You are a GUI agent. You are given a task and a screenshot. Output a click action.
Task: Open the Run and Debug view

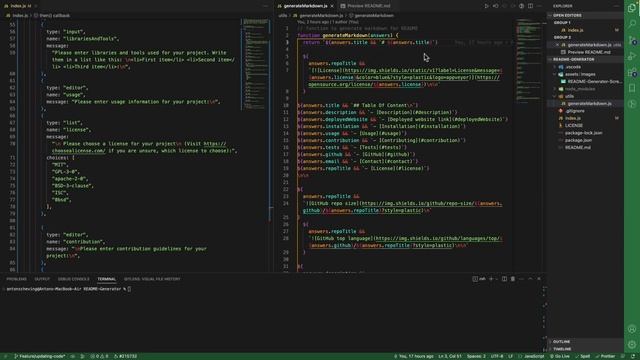tap(632, 56)
